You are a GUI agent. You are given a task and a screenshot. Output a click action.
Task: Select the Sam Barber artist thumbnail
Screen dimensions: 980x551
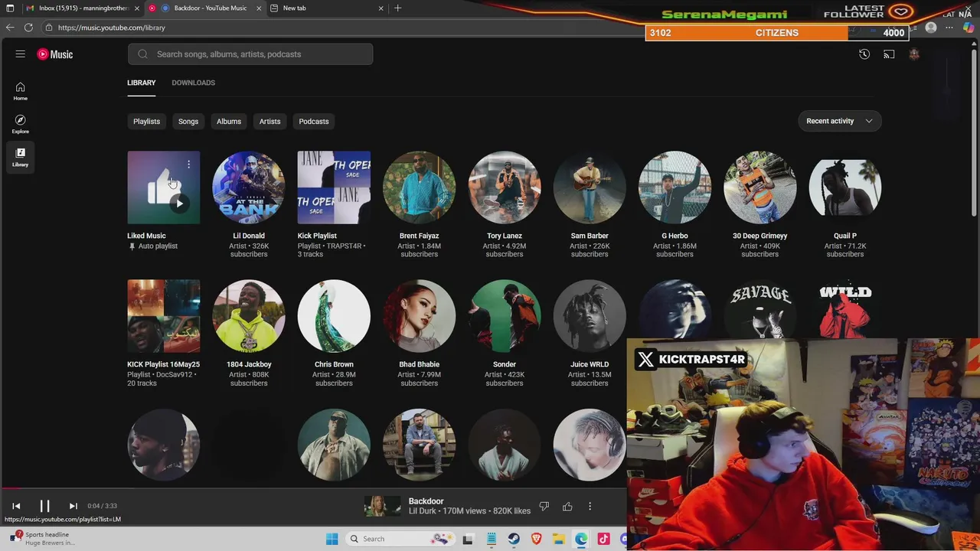[590, 187]
